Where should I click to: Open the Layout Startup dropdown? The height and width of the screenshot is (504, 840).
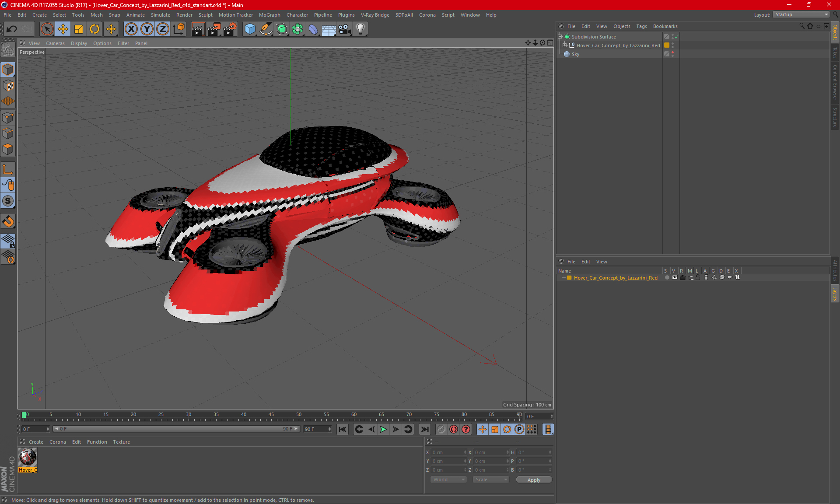click(801, 15)
